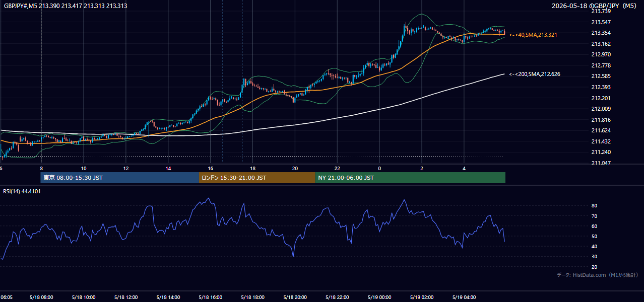Click RSI level 60 on axis
Viewport: 644px width, 302px height.
click(x=594, y=226)
